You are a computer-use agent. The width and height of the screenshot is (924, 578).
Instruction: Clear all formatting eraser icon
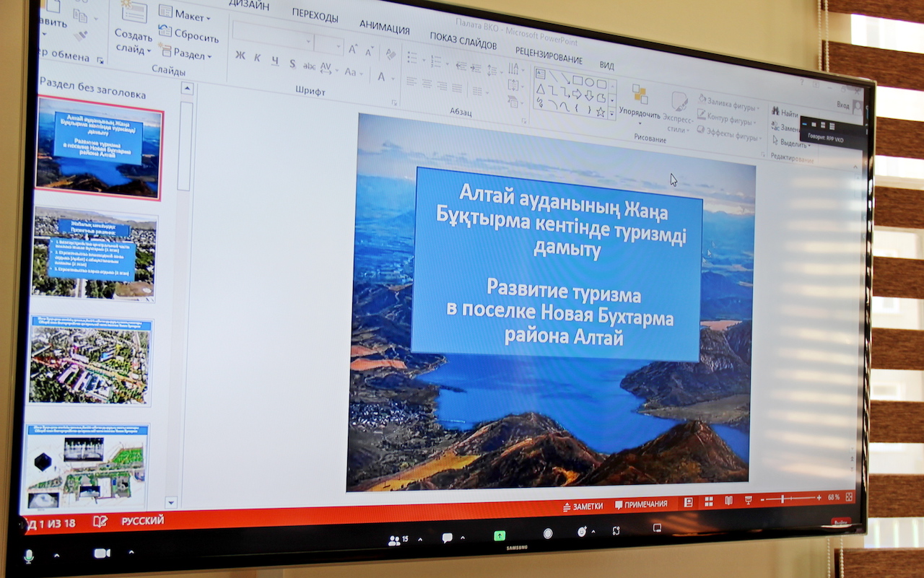[391, 54]
